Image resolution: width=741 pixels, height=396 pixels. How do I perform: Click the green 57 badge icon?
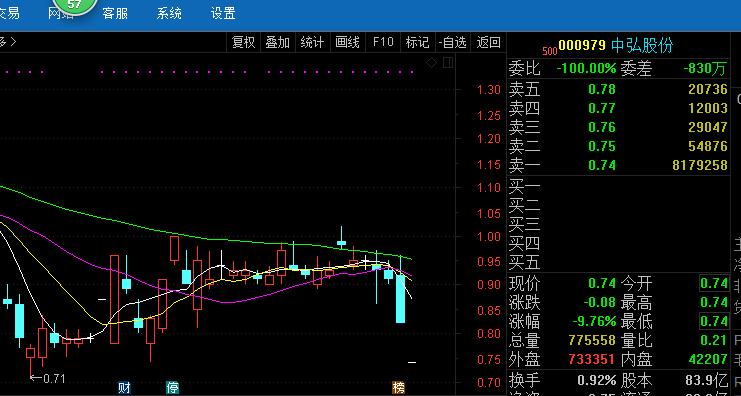point(75,6)
